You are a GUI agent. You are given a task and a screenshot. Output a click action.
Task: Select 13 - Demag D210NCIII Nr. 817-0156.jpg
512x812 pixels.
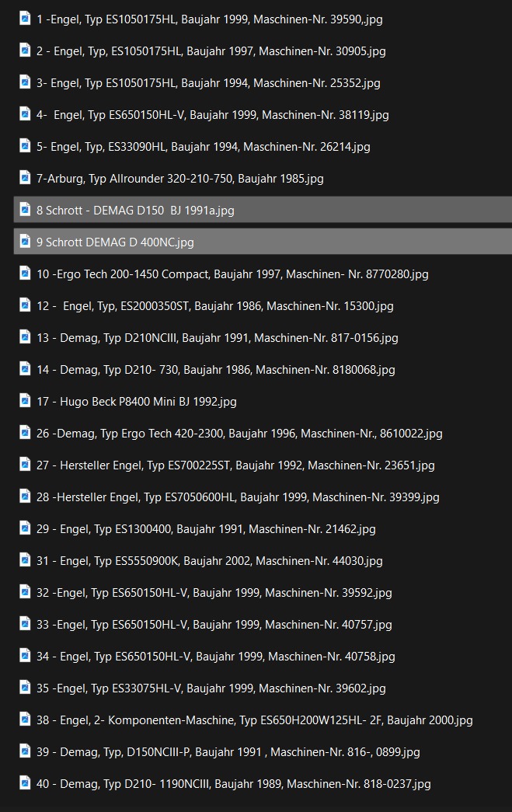[x=217, y=338]
